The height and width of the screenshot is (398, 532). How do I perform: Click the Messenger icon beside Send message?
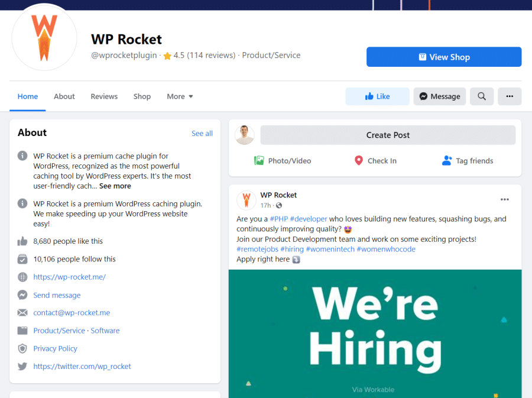click(22, 295)
